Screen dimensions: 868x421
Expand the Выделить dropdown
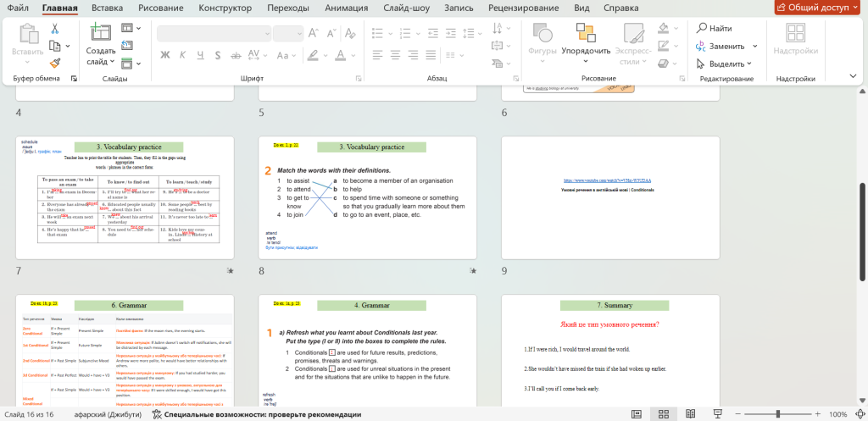(750, 64)
